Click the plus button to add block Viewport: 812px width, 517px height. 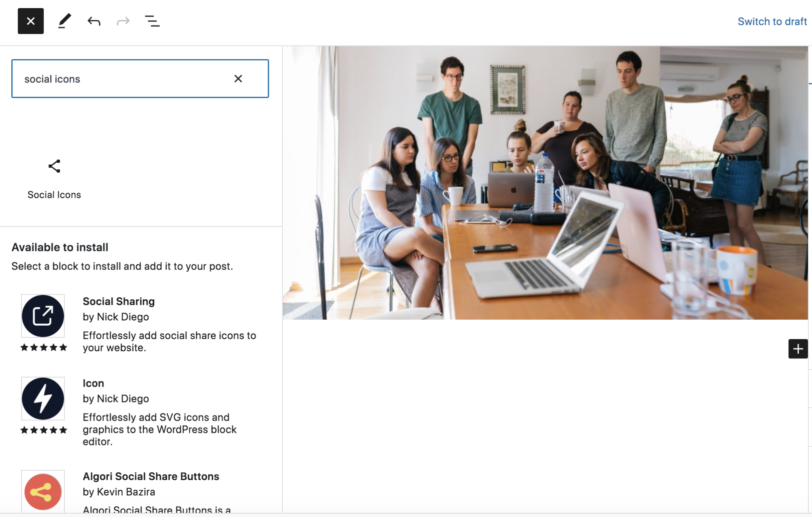point(798,348)
